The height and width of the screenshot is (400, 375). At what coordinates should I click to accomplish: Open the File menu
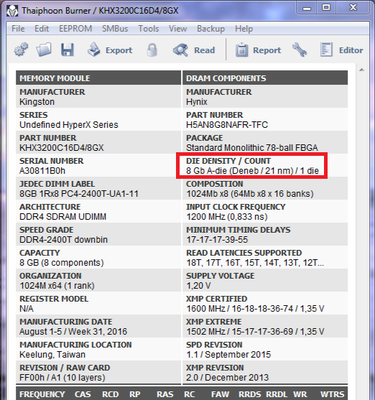[18, 29]
